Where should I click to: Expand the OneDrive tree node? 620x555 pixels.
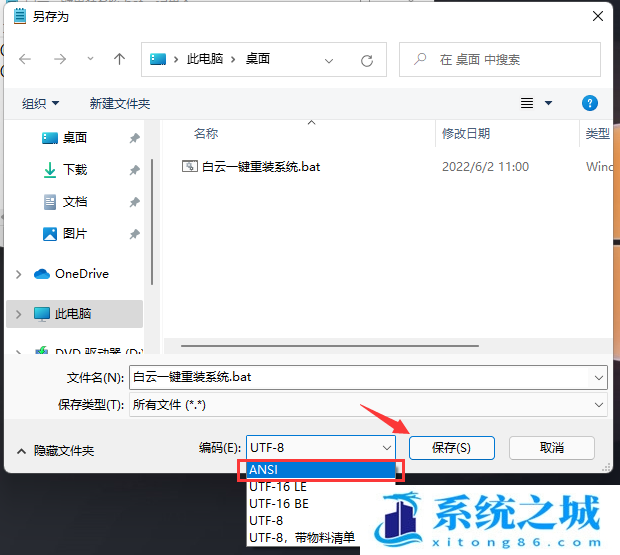point(19,274)
